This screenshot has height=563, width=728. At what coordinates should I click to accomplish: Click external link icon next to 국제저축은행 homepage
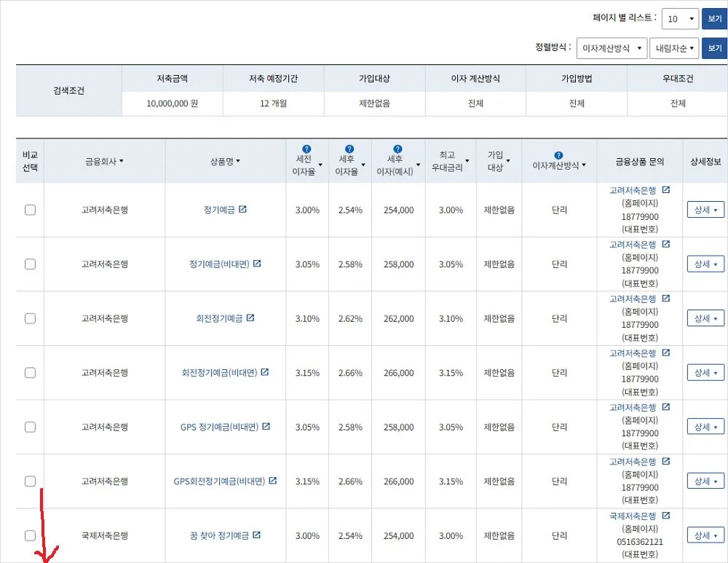tap(665, 516)
